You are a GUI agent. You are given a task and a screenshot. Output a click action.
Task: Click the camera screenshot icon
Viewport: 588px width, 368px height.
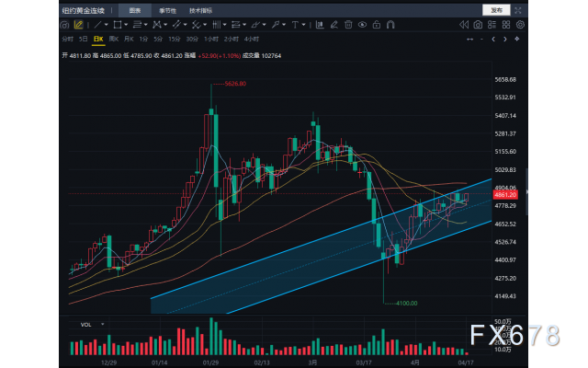478,24
